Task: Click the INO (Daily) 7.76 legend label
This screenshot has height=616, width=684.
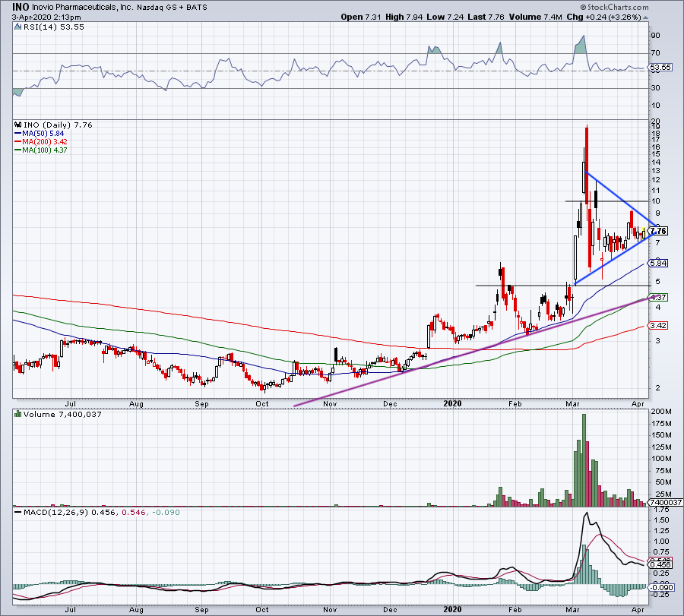Action: [58, 125]
